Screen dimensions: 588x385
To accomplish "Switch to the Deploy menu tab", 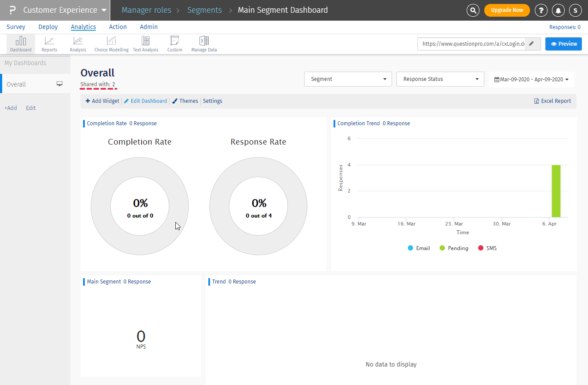I will pyautogui.click(x=48, y=27).
